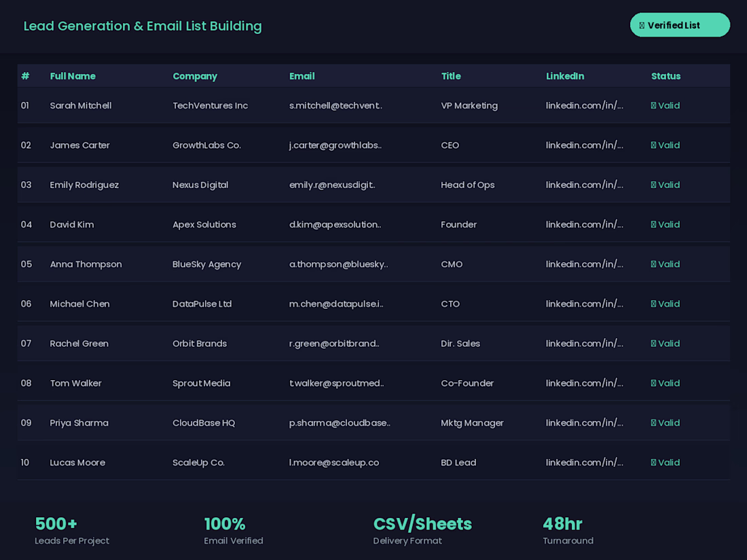747x560 pixels.
Task: Select the David Kim name cell
Action: pos(72,224)
